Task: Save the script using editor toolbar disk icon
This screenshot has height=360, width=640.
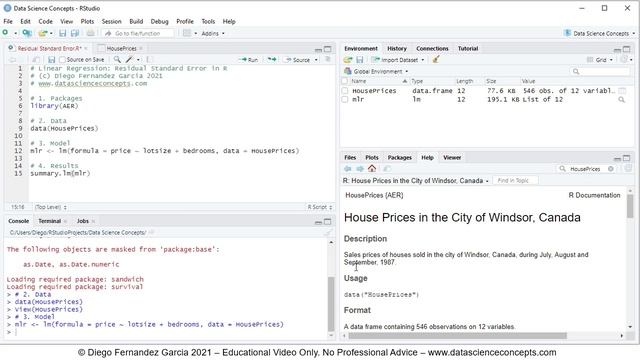Action: [51, 60]
